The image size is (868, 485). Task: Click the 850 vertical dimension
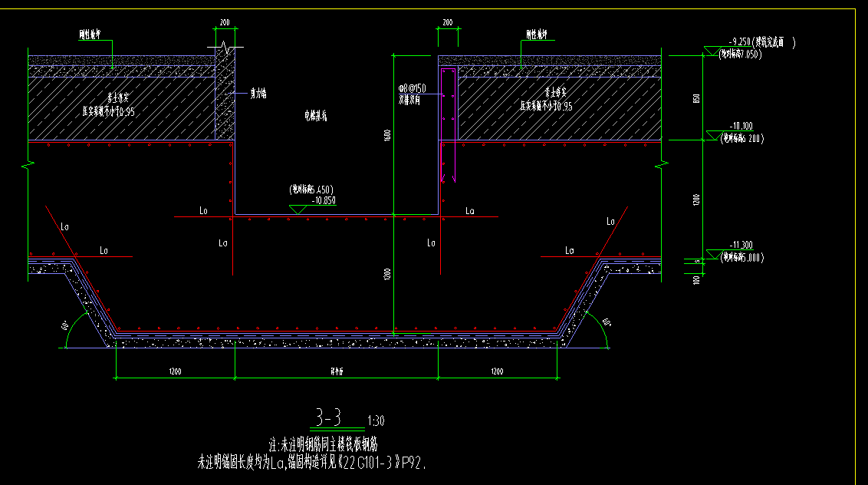point(696,98)
